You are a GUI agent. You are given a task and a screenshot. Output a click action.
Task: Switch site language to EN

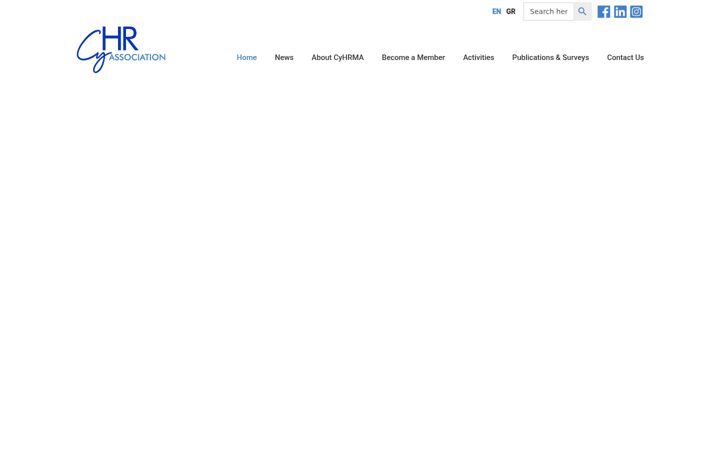pos(496,11)
